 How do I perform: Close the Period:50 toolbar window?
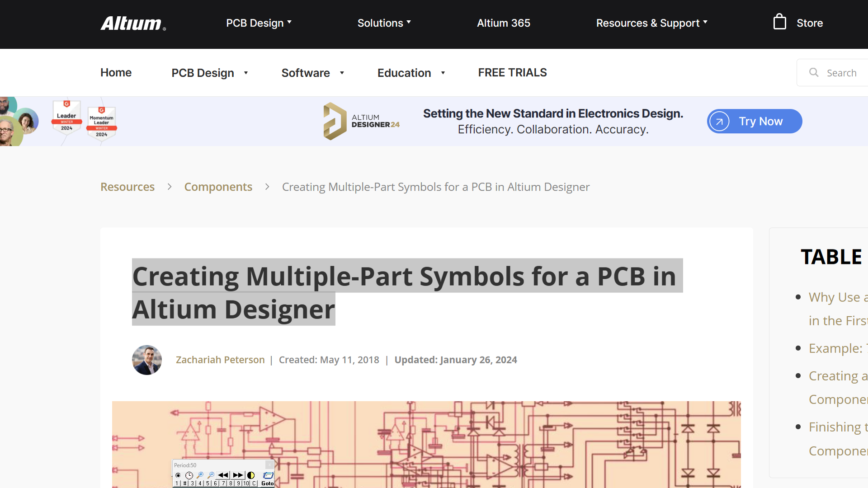[269, 465]
